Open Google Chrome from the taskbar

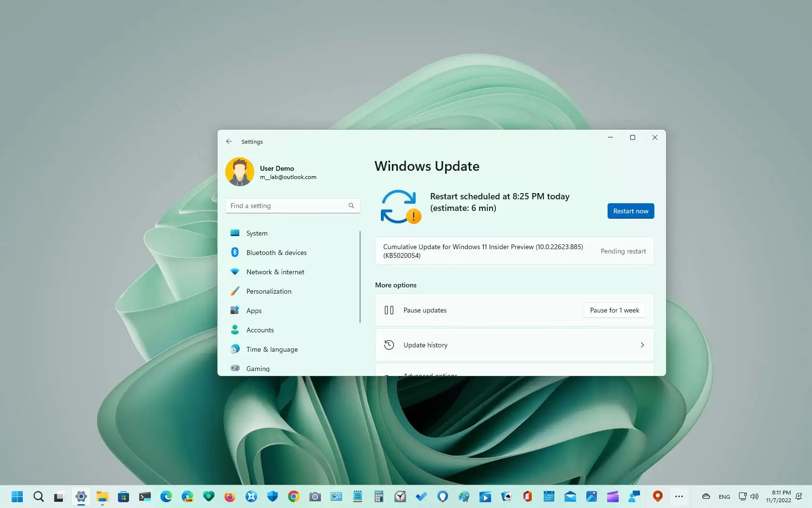(x=293, y=496)
